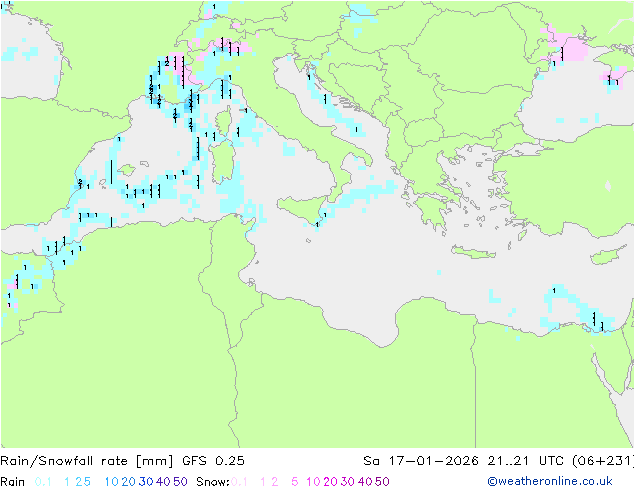Click the island of Corsica on map

[224, 120]
